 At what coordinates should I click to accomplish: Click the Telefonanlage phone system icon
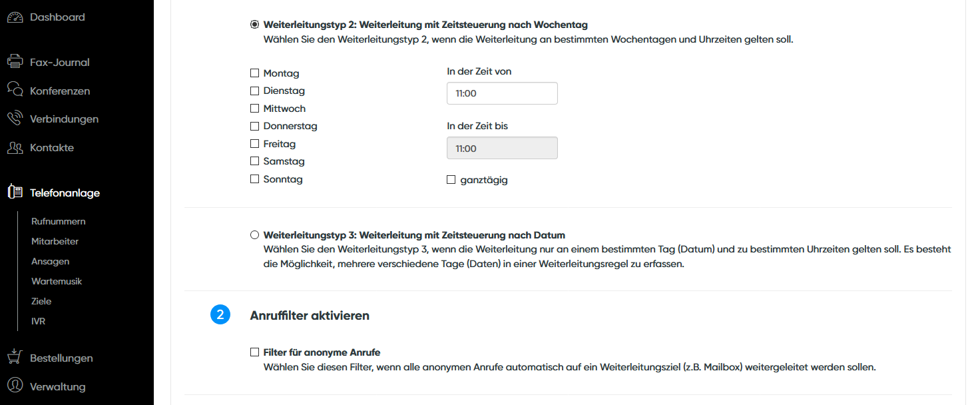pyautogui.click(x=15, y=193)
